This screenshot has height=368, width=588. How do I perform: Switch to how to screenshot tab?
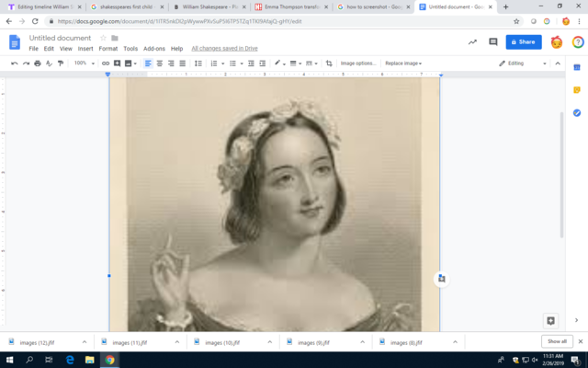(x=374, y=6)
